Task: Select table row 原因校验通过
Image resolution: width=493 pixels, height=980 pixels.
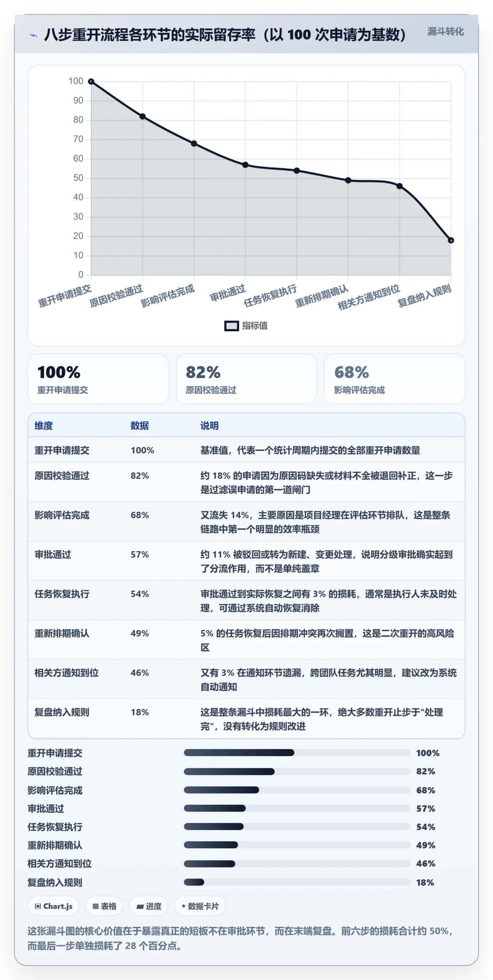Action: [246, 482]
